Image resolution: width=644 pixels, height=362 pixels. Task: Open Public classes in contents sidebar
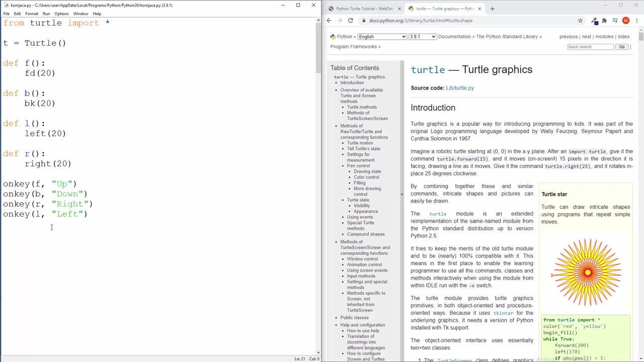(354, 318)
